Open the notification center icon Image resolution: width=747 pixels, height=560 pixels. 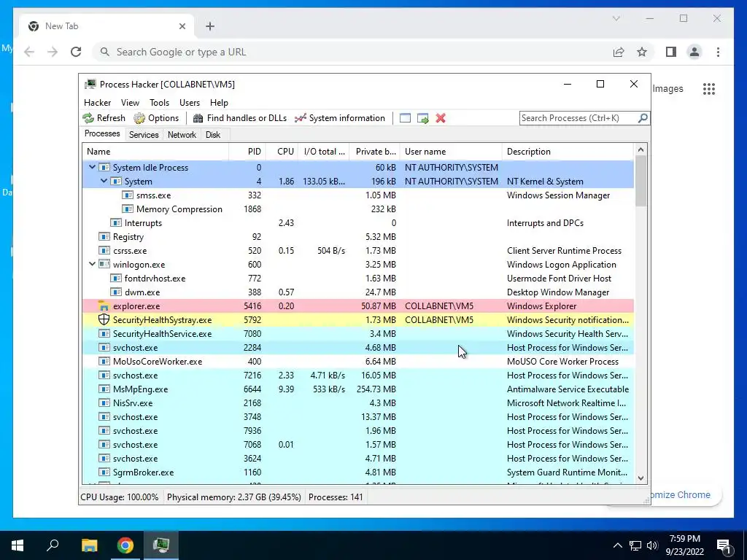tap(724, 545)
